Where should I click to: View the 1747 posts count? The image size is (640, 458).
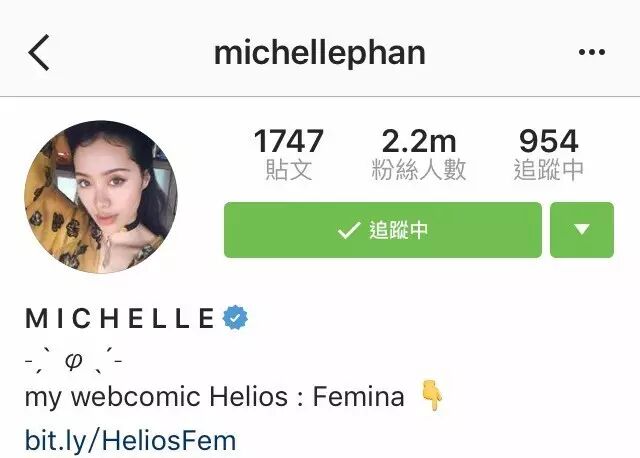289,141
